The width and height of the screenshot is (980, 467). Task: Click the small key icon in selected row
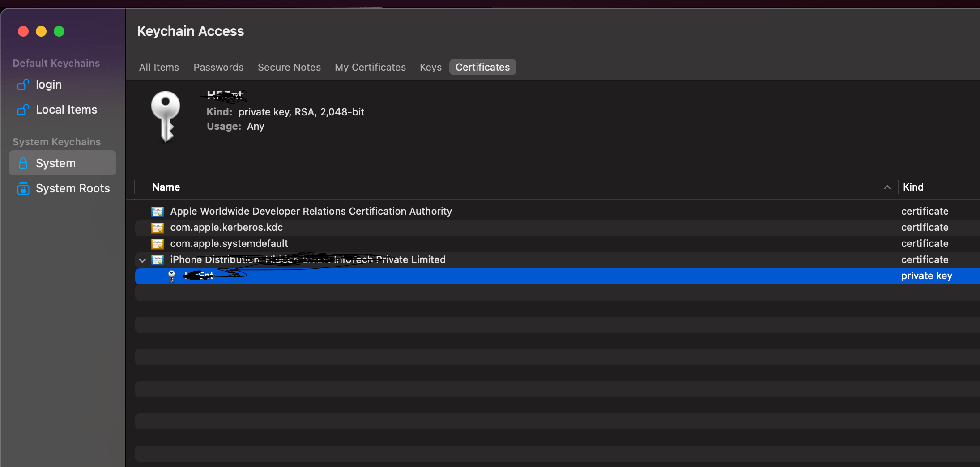point(171,276)
